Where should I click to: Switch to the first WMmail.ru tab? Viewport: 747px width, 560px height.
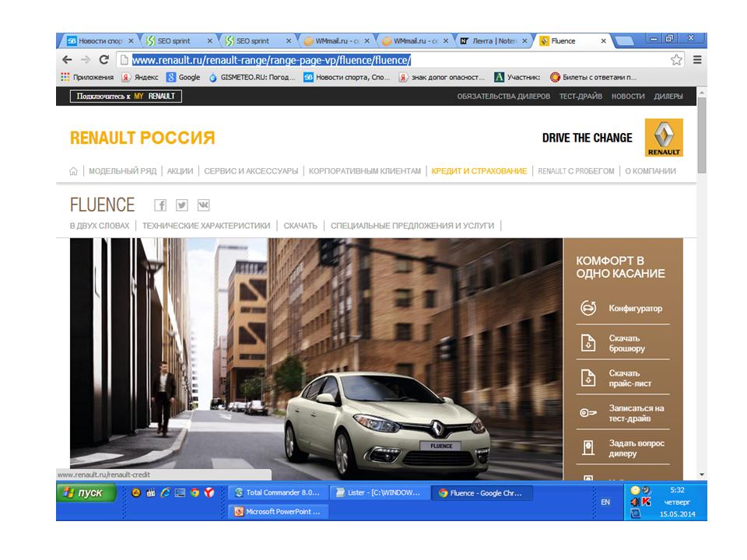[336, 41]
